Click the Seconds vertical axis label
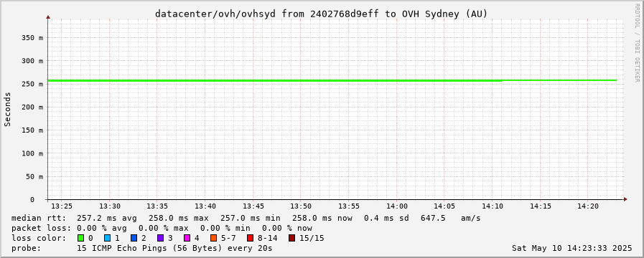 (7, 110)
